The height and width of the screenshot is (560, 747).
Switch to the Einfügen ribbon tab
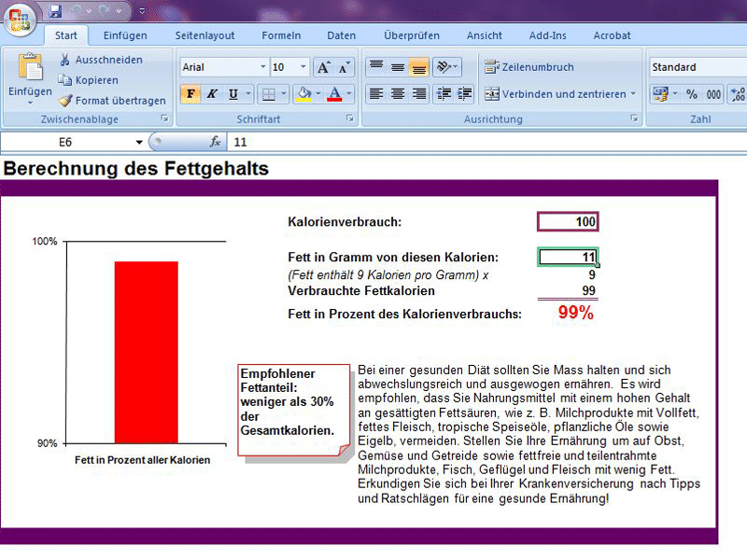pyautogui.click(x=125, y=35)
